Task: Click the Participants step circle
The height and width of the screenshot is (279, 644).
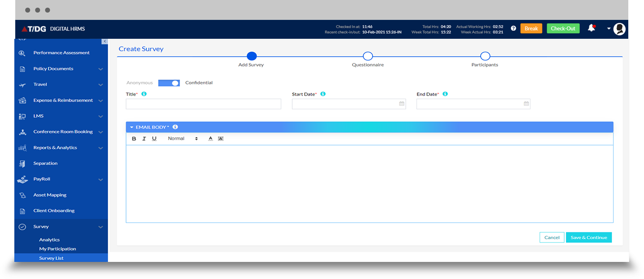Action: (485, 56)
